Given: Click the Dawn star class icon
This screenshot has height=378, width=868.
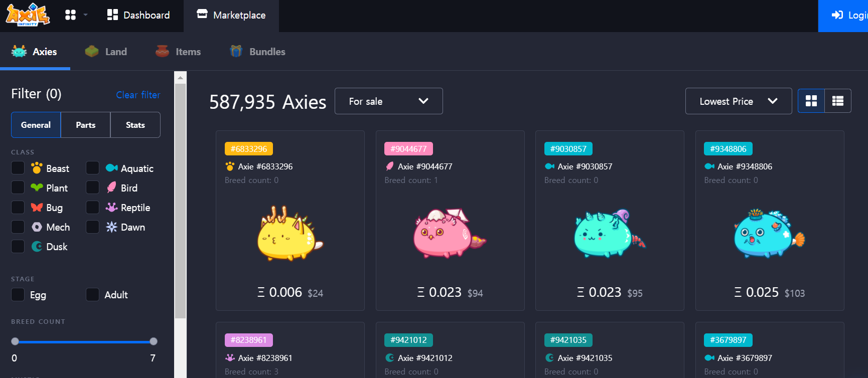Looking at the screenshot, I should click(111, 227).
